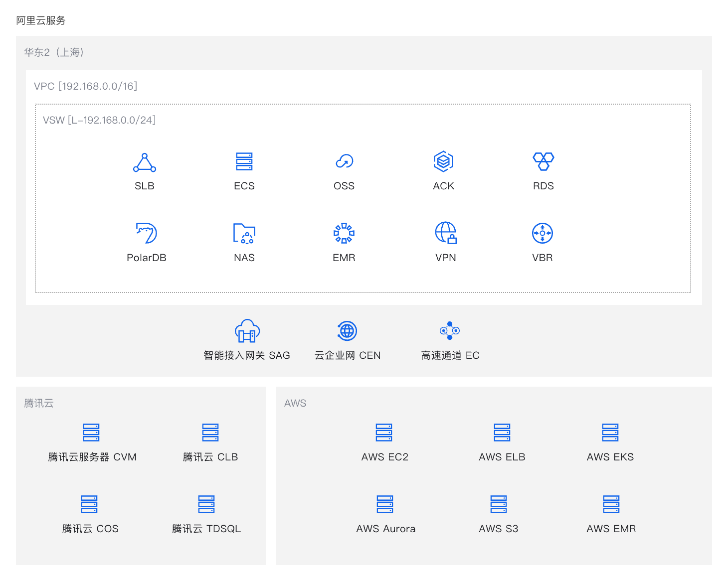The width and height of the screenshot is (728, 581).
Task: Select the 智能接入网关 SAG cloud icon
Action: point(247,331)
